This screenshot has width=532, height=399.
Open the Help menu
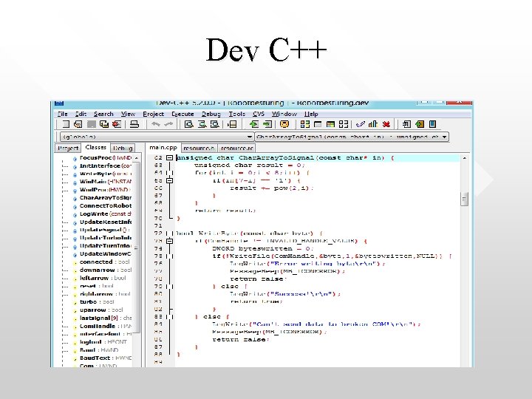(x=311, y=114)
